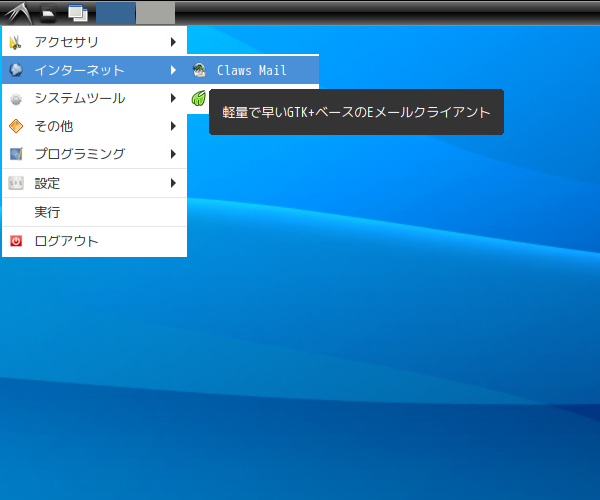Click the settings icon beside 設定

pyautogui.click(x=16, y=183)
